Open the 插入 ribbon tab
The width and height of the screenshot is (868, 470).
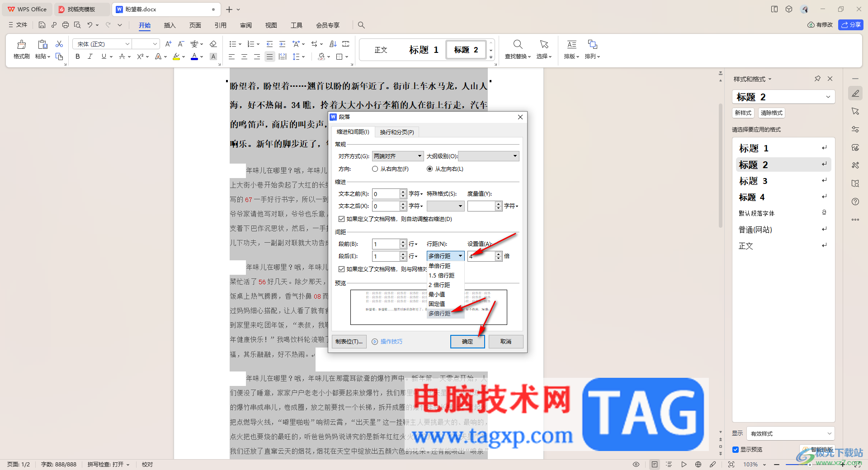pyautogui.click(x=170, y=25)
